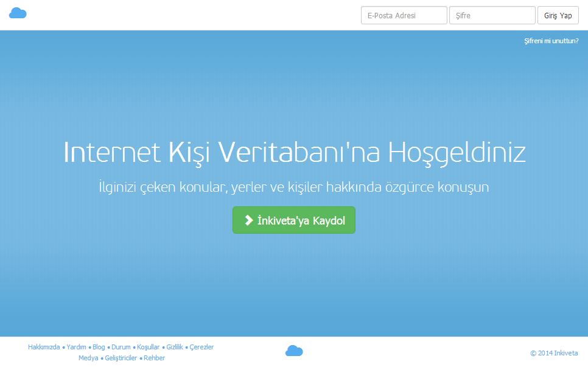Open the Medya footer link

click(x=88, y=358)
